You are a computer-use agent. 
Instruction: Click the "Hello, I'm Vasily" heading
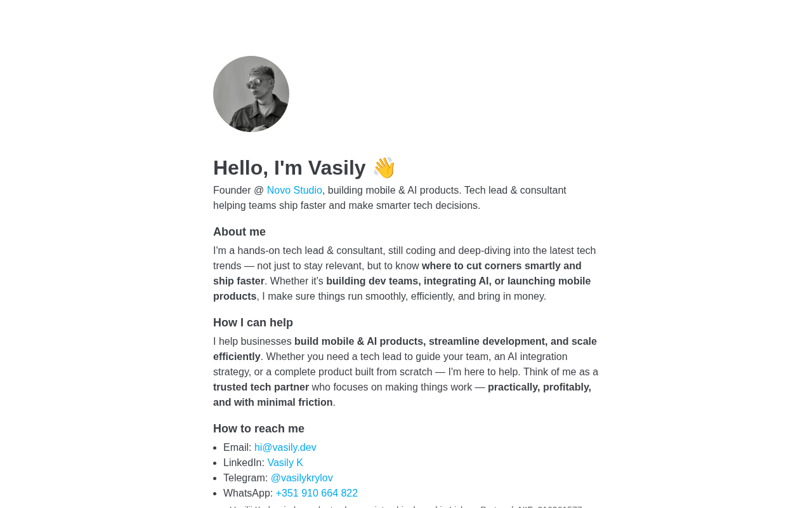(289, 168)
